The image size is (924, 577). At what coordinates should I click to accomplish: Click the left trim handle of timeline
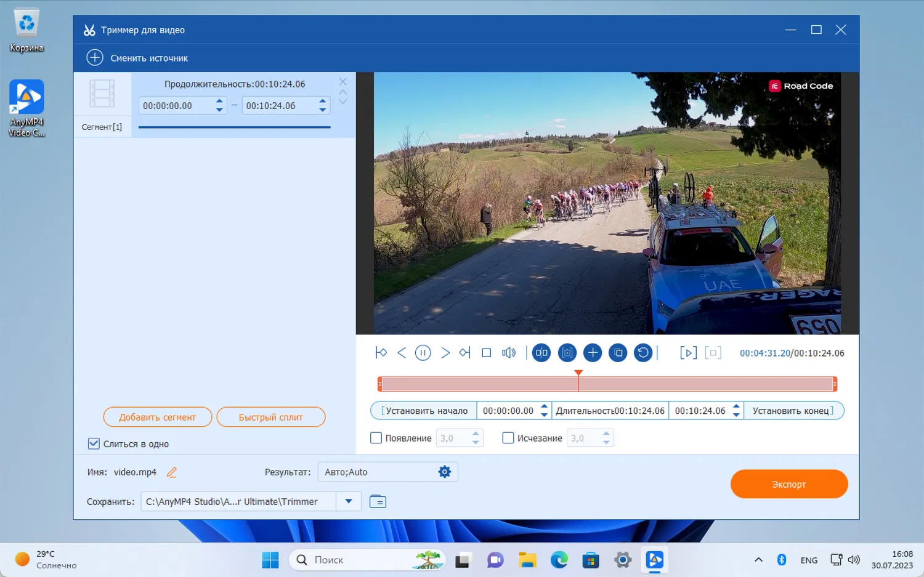click(380, 384)
